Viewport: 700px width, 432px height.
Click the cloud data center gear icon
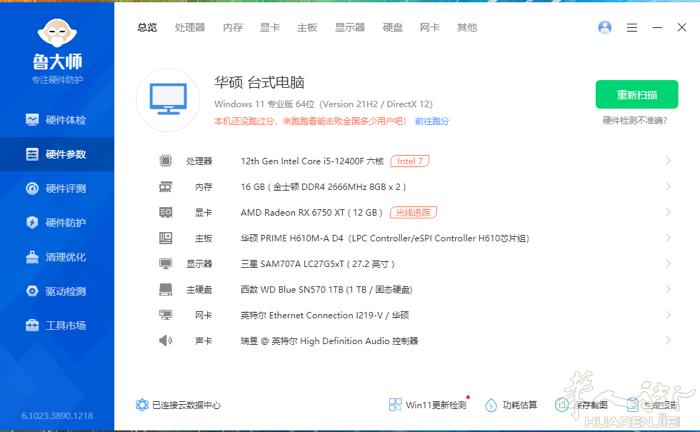(x=142, y=405)
